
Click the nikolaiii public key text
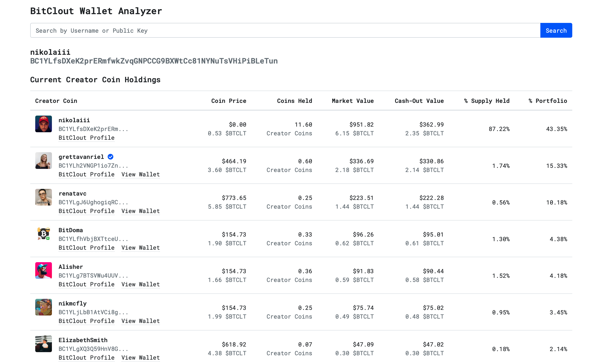[x=154, y=61]
